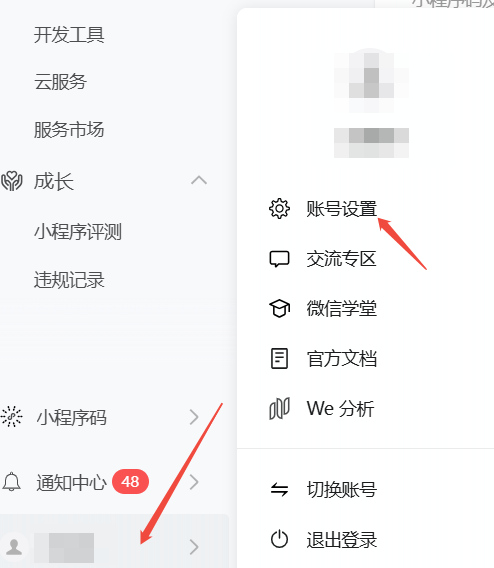This screenshot has height=568, width=494.
Task: Click the gear icon beside 账号设置
Action: point(279,209)
